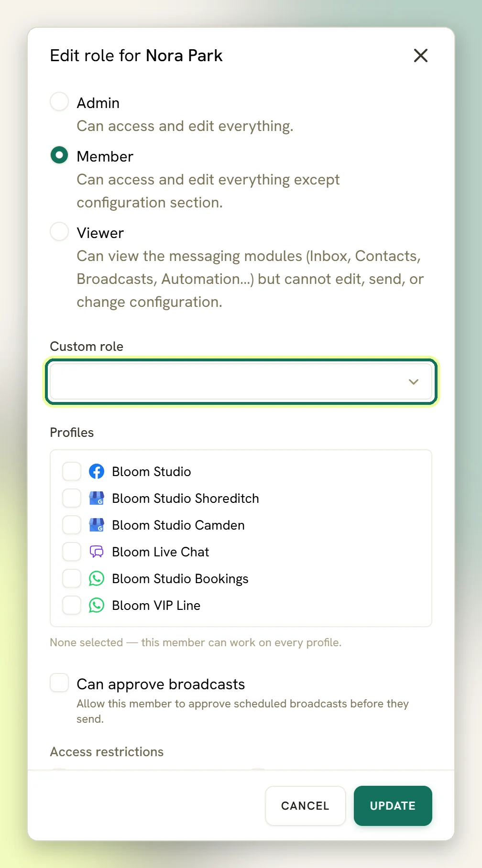Click the 'Edit role for Nora Park' title

pyautogui.click(x=136, y=55)
